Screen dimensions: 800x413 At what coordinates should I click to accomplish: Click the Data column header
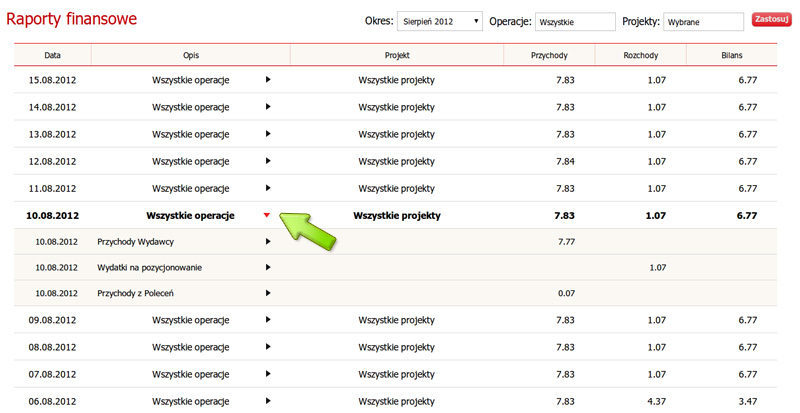point(53,55)
